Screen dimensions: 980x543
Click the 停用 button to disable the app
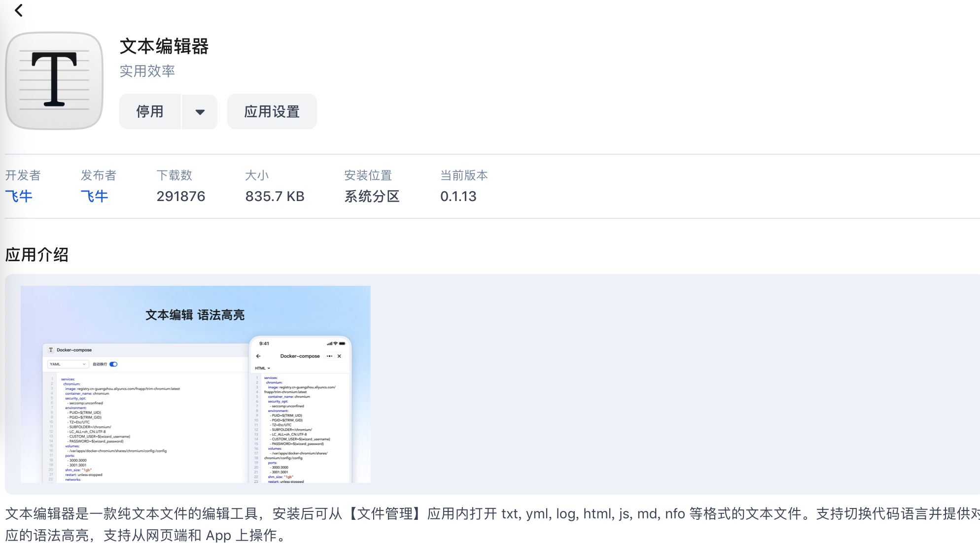point(150,111)
